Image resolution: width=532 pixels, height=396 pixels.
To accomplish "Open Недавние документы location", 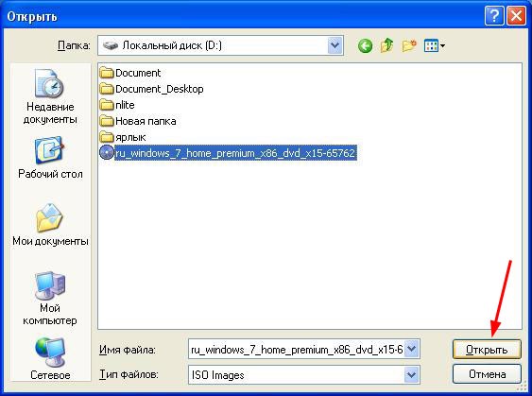I will click(x=50, y=97).
